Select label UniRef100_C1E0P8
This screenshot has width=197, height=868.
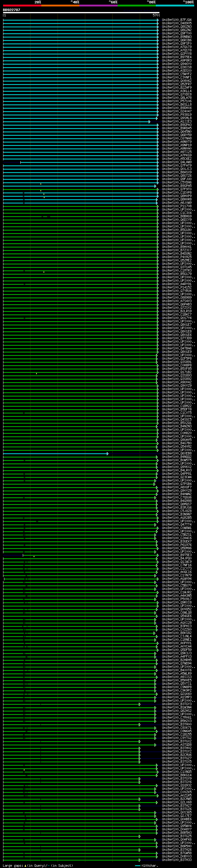[x=177, y=193]
